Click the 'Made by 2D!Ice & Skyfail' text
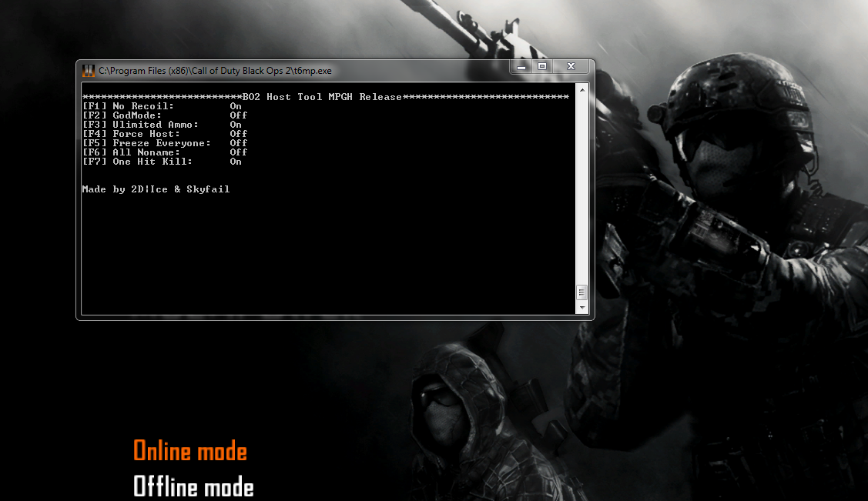 point(156,189)
